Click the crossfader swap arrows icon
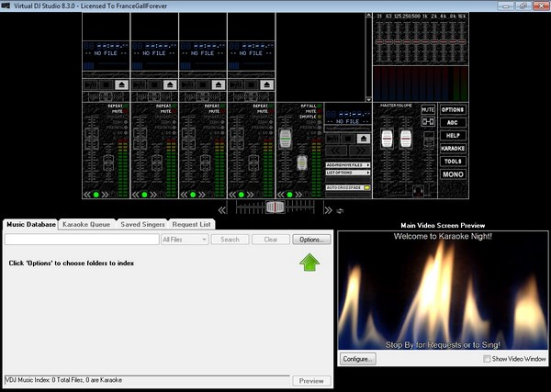The width and height of the screenshot is (551, 392). 339,210
